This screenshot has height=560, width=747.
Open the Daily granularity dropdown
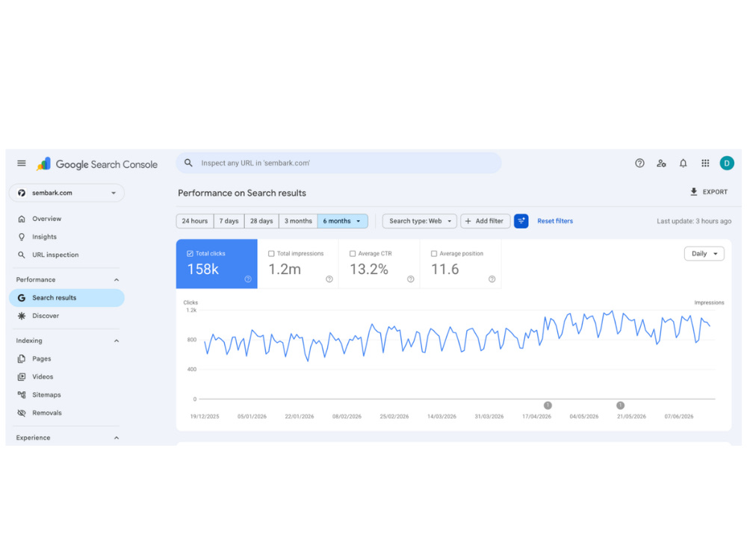[704, 254]
